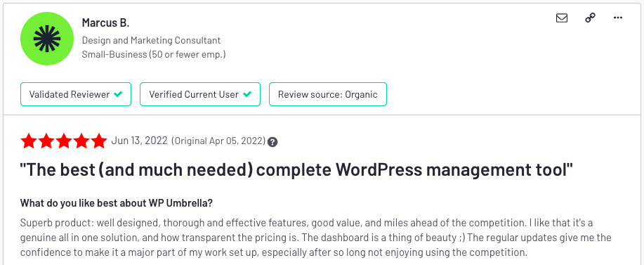Click the Validated Reviewer green checkmark

(x=118, y=94)
